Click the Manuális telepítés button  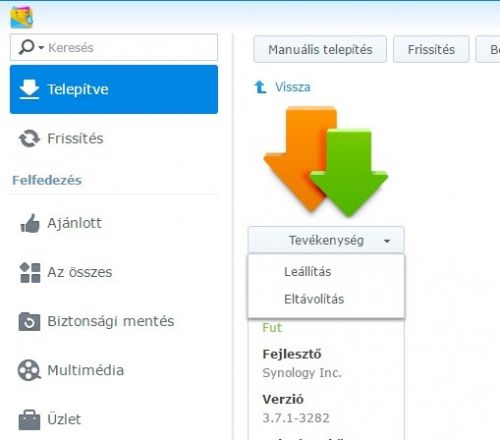[x=320, y=49]
